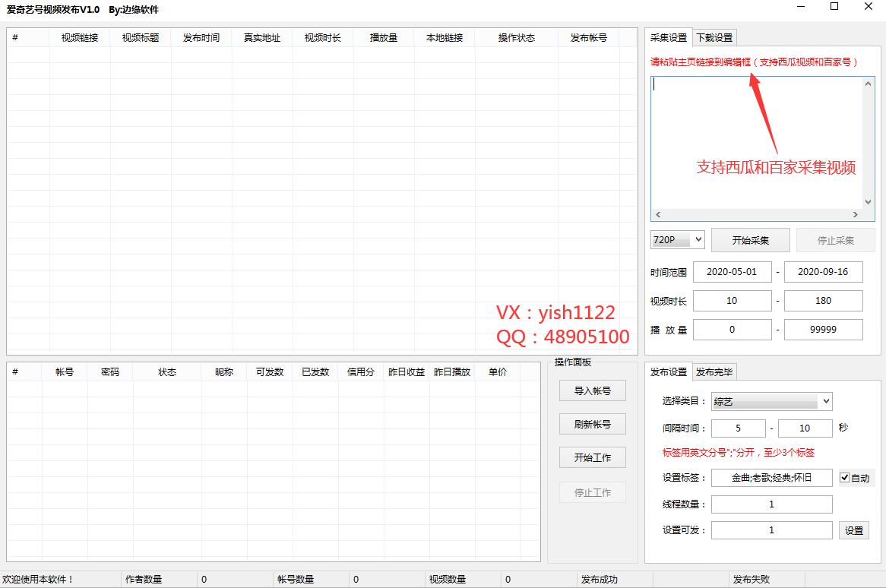
Task: Click the 发布时间 column header
Action: (201, 38)
